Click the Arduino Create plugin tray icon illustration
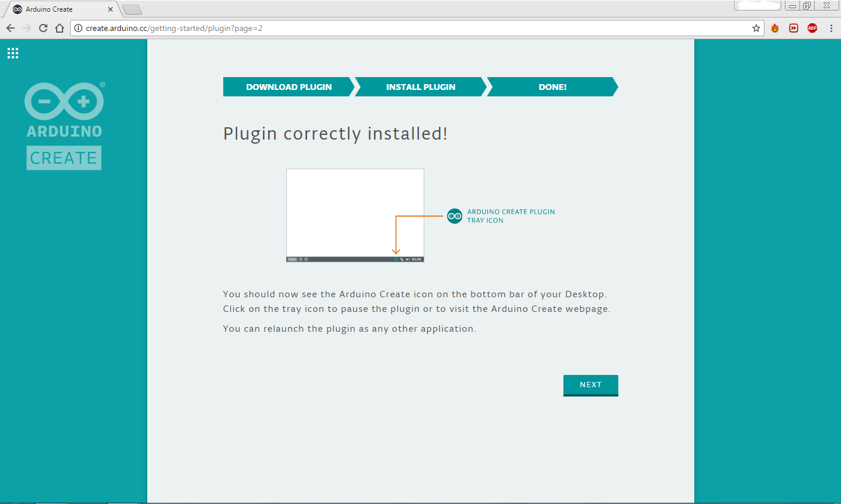Image resolution: width=841 pixels, height=504 pixels. tap(455, 216)
